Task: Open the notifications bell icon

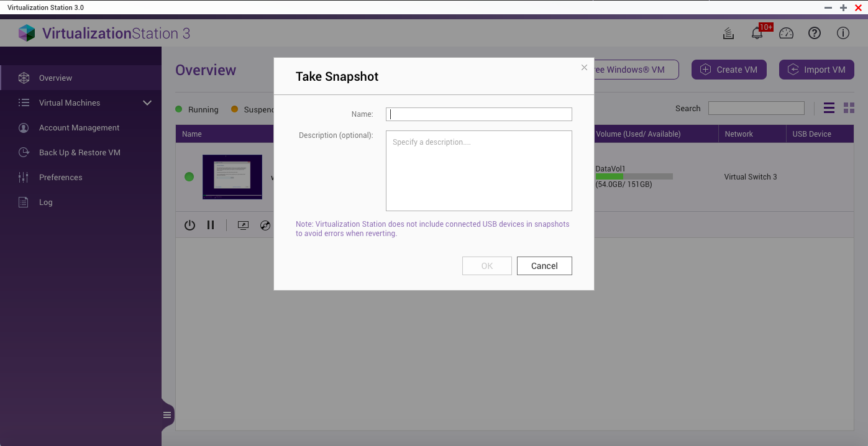Action: 757,34
